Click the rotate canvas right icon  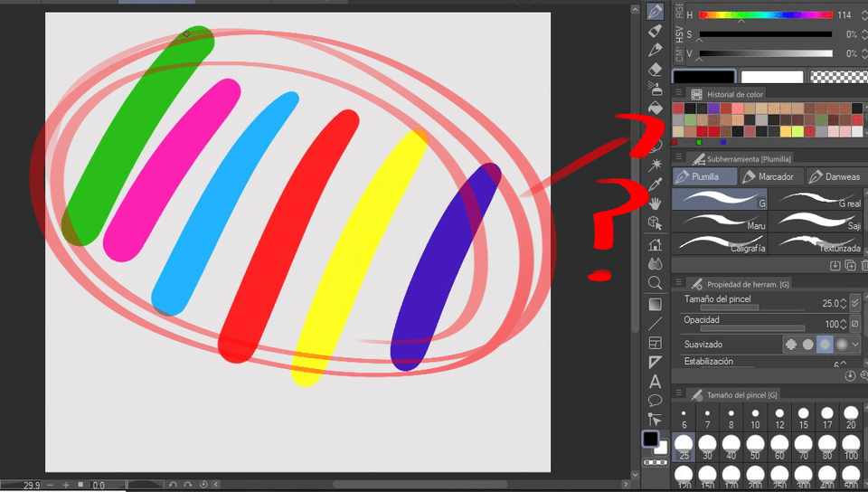click(x=188, y=485)
